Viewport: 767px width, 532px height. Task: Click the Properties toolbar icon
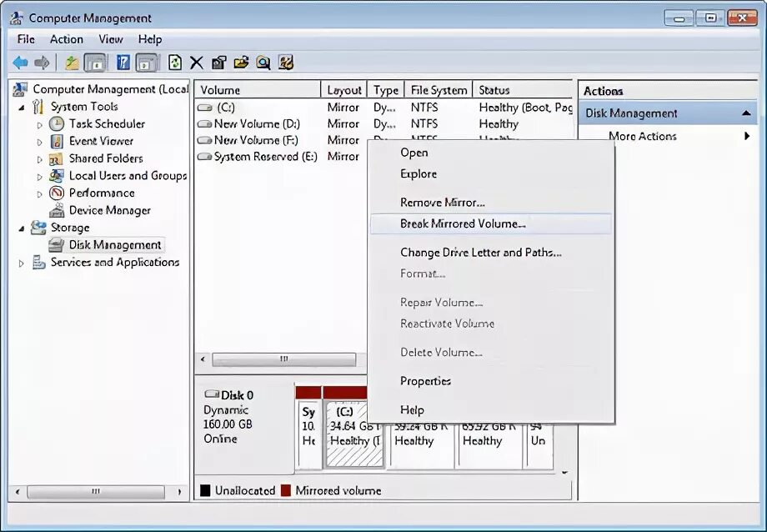click(218, 63)
